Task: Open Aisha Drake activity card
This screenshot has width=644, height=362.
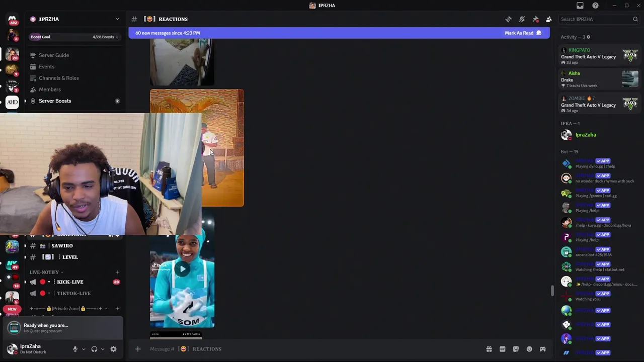Action: [599, 79]
